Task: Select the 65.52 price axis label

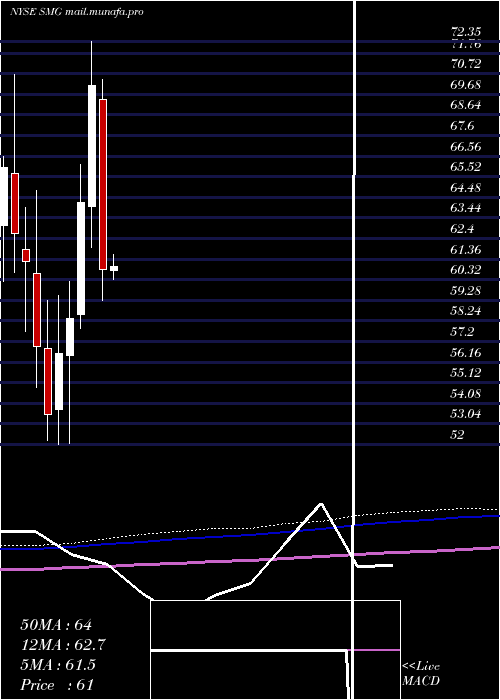Action: point(466,167)
